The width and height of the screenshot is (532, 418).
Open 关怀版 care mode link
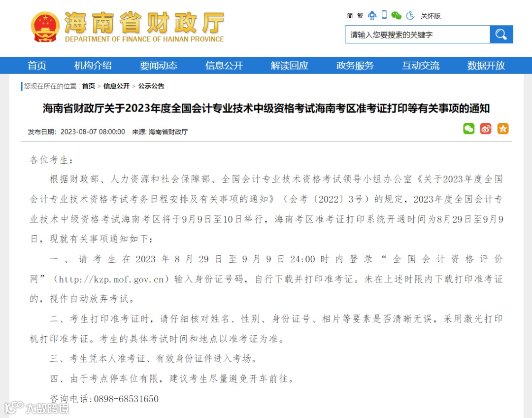[431, 16]
